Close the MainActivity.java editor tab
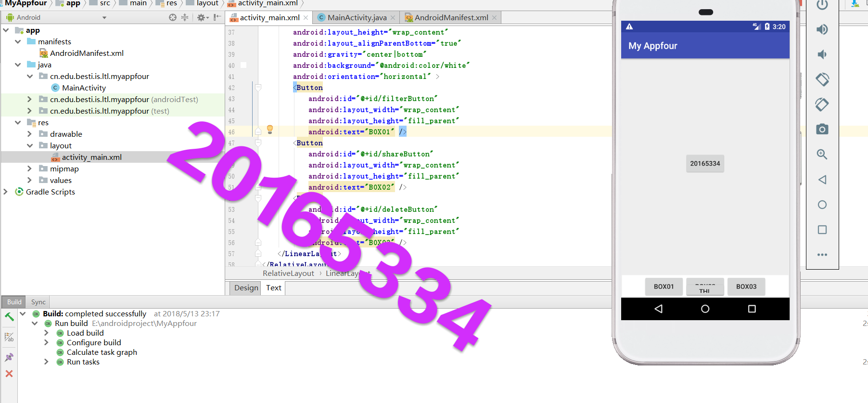The image size is (868, 403). point(393,18)
